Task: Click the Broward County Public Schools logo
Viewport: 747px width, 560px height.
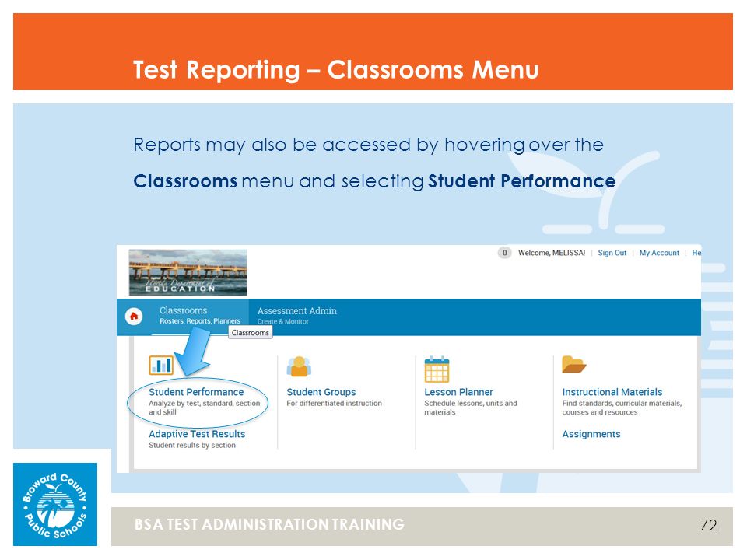Action: [x=55, y=504]
